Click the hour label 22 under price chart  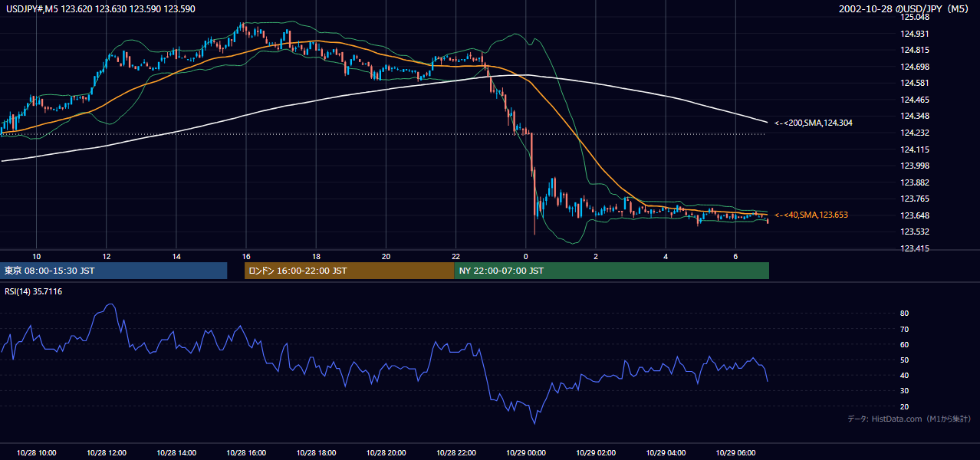click(455, 255)
